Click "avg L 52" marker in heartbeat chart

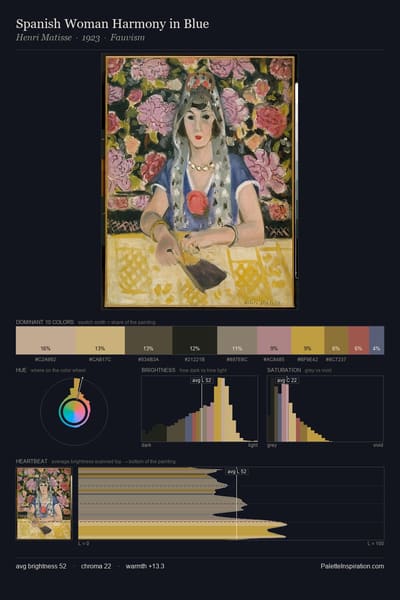[x=237, y=472]
